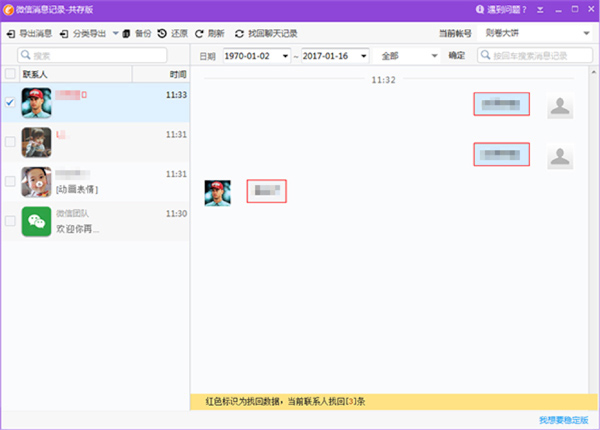Click the 刷新 refresh icon
This screenshot has width=600, height=430.
coord(199,34)
